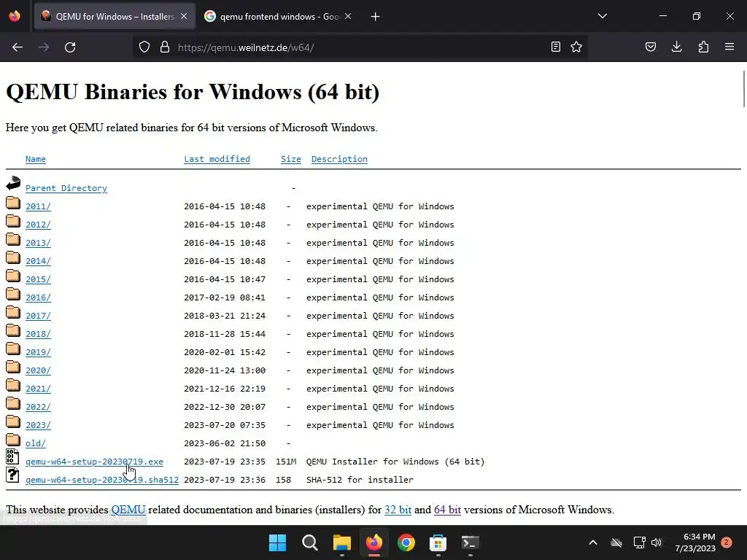This screenshot has height=560, width=747.
Task: Open the Downloads panel icon
Action: pyautogui.click(x=676, y=47)
